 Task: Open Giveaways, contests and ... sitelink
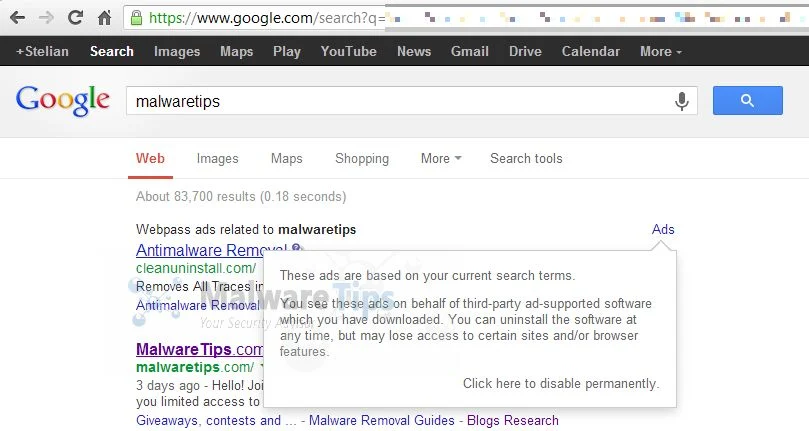click(x=216, y=421)
